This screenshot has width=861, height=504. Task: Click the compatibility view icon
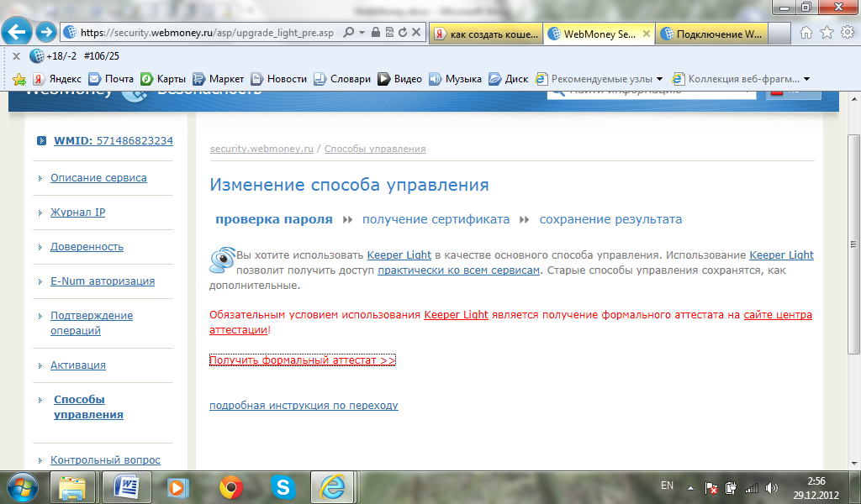tap(389, 33)
